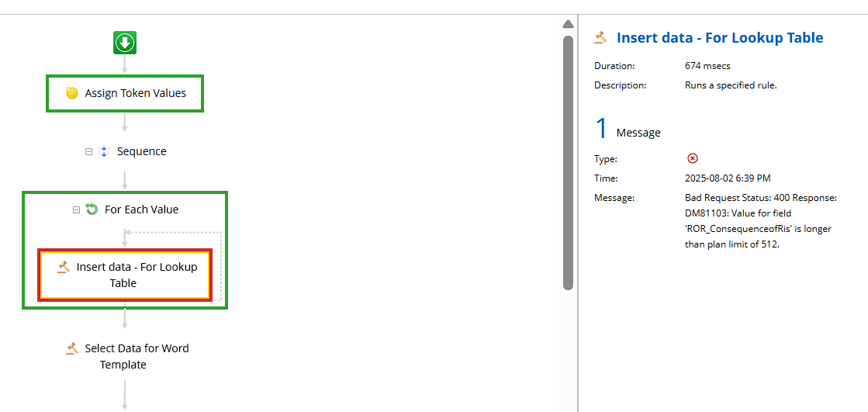Viewport: 868px width, 412px height.
Task: Click the gavel icon on the Insert data step
Action: 64,267
